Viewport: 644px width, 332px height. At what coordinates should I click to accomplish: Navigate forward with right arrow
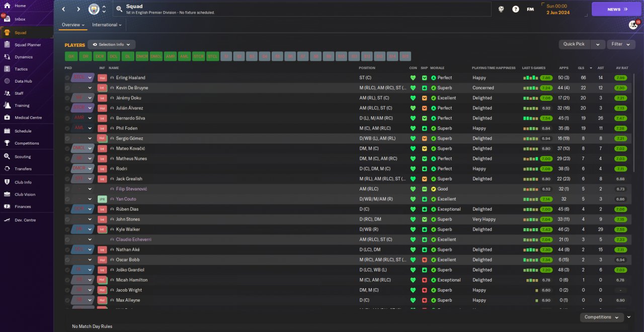point(78,9)
